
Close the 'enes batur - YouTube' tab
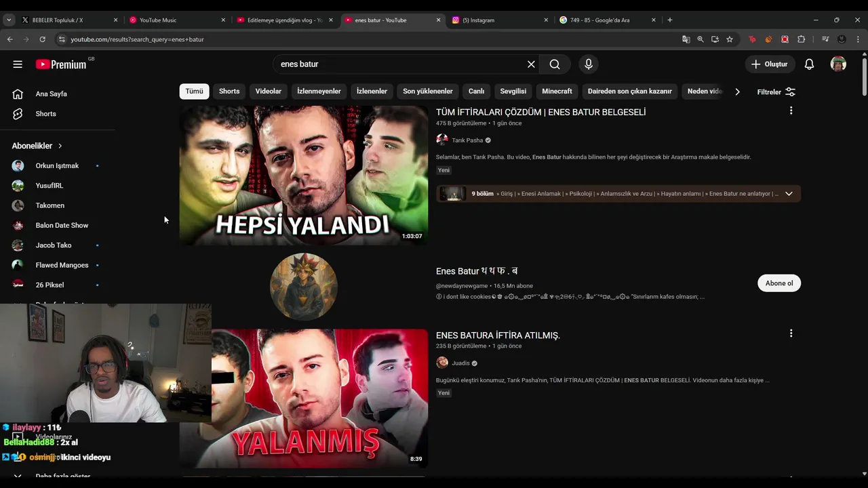(438, 20)
